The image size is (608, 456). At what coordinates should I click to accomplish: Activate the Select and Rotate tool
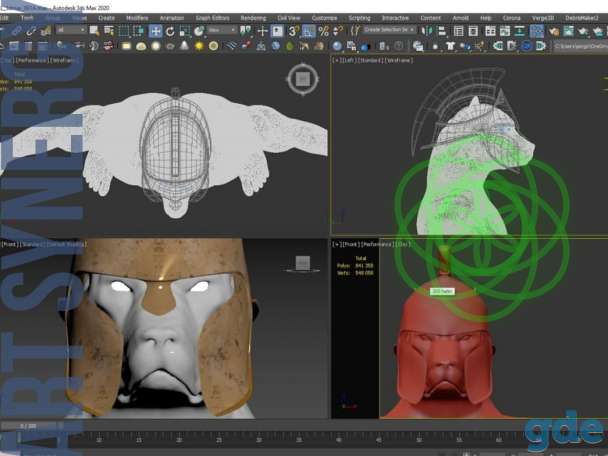(170, 31)
